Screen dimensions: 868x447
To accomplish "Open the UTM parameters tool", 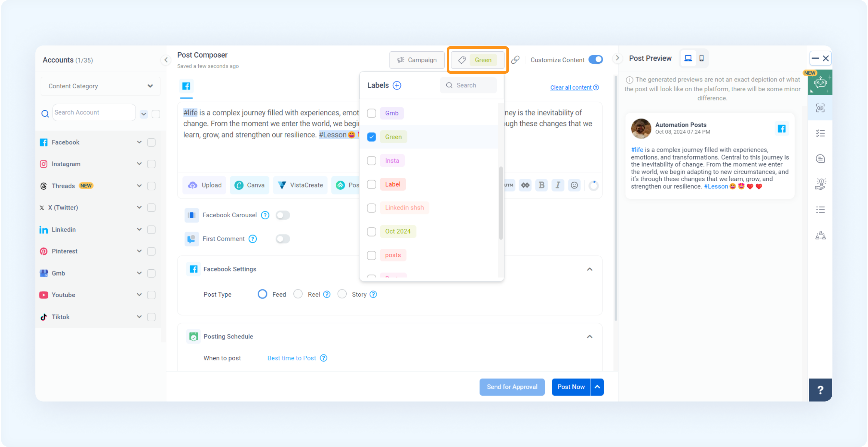I will tap(509, 185).
